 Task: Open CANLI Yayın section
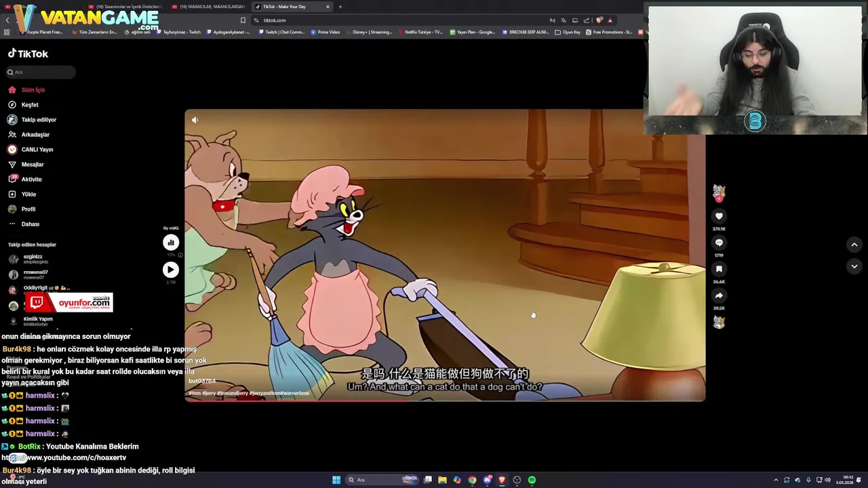(x=31, y=149)
